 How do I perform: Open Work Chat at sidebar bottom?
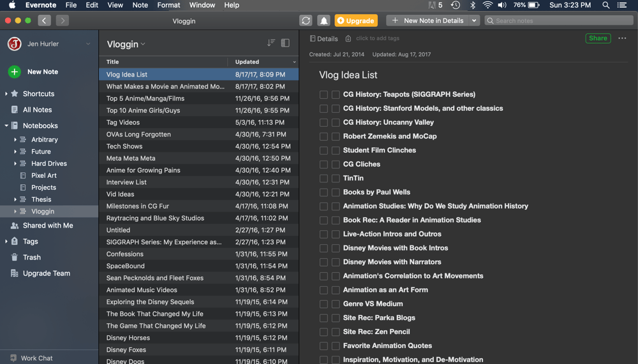pos(36,358)
